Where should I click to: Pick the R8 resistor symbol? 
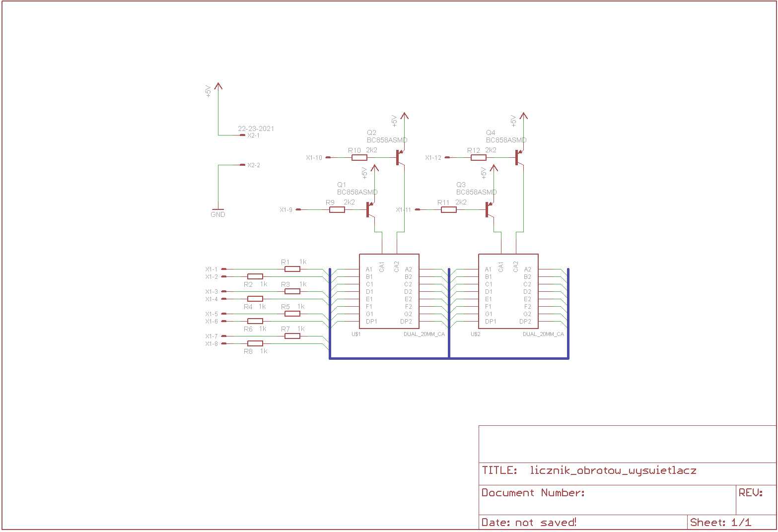[x=255, y=343]
